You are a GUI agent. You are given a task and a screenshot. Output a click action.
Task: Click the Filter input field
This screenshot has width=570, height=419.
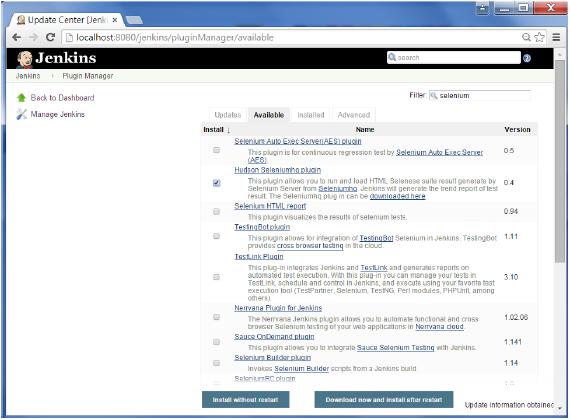(480, 96)
